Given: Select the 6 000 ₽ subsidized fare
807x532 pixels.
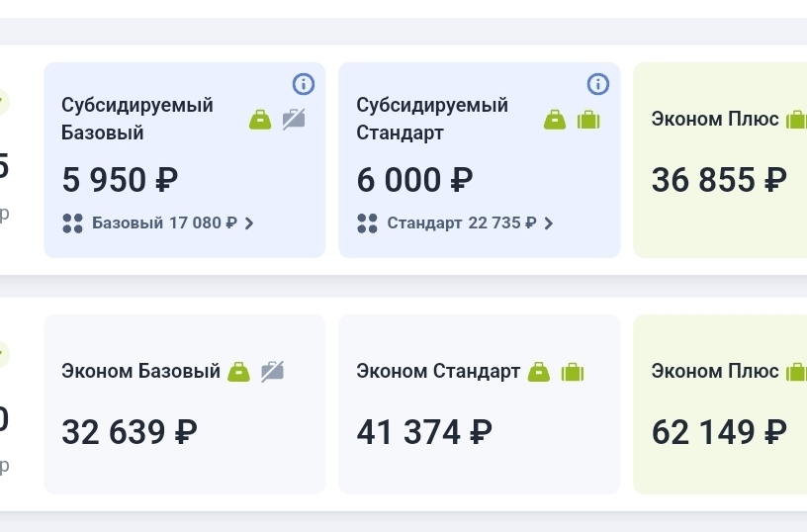Looking at the screenshot, I should click(x=414, y=180).
